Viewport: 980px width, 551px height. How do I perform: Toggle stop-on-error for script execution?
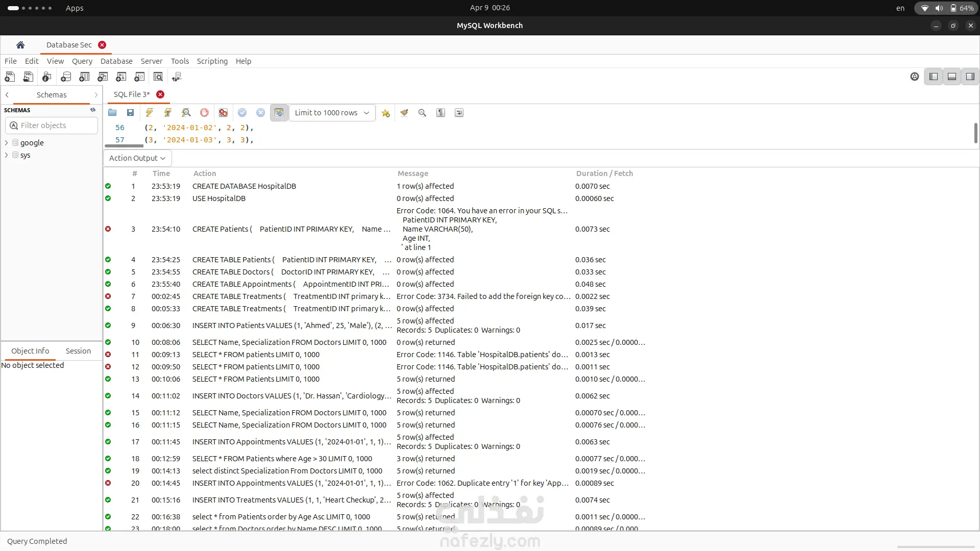click(223, 113)
